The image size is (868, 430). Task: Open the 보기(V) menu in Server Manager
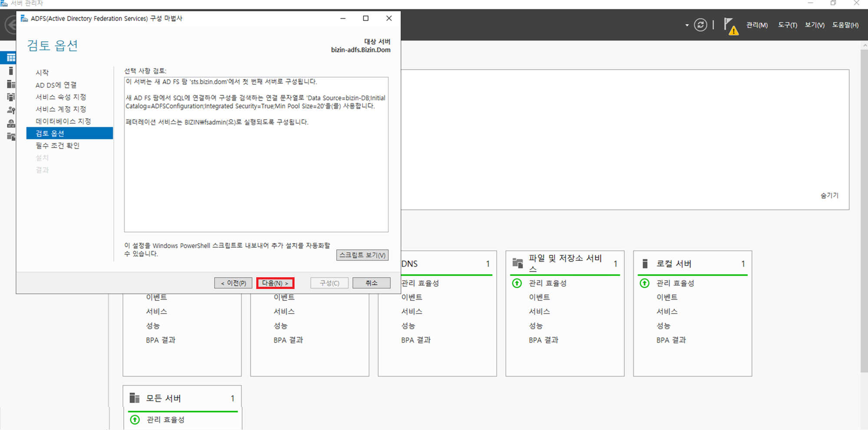[815, 25]
